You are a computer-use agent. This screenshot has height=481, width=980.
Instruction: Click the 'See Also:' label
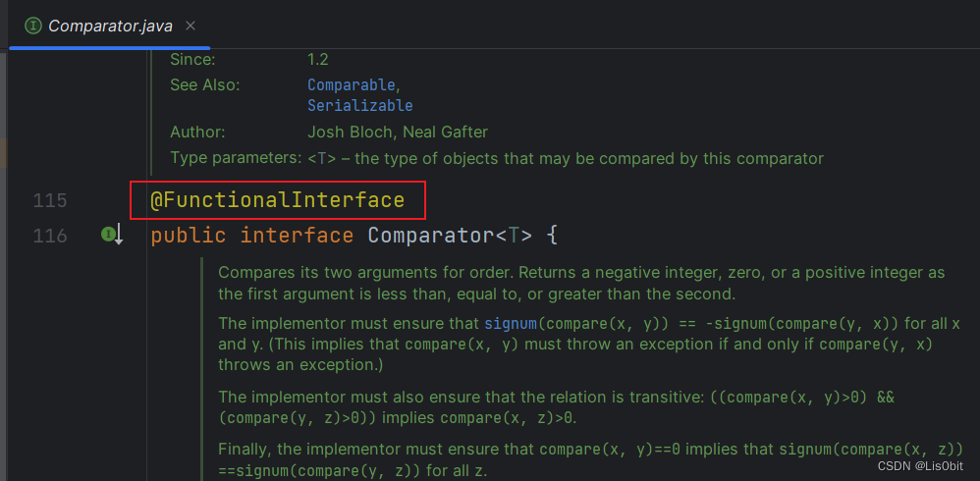(204, 84)
